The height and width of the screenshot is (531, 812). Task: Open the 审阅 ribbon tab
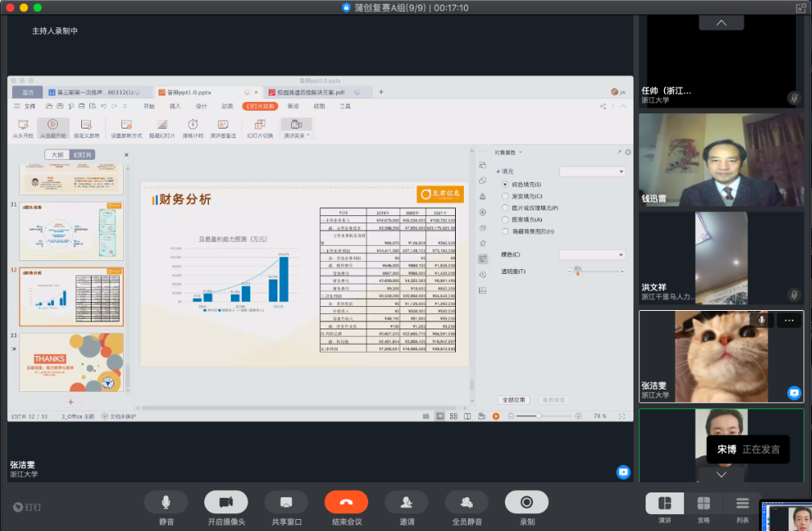click(x=293, y=106)
